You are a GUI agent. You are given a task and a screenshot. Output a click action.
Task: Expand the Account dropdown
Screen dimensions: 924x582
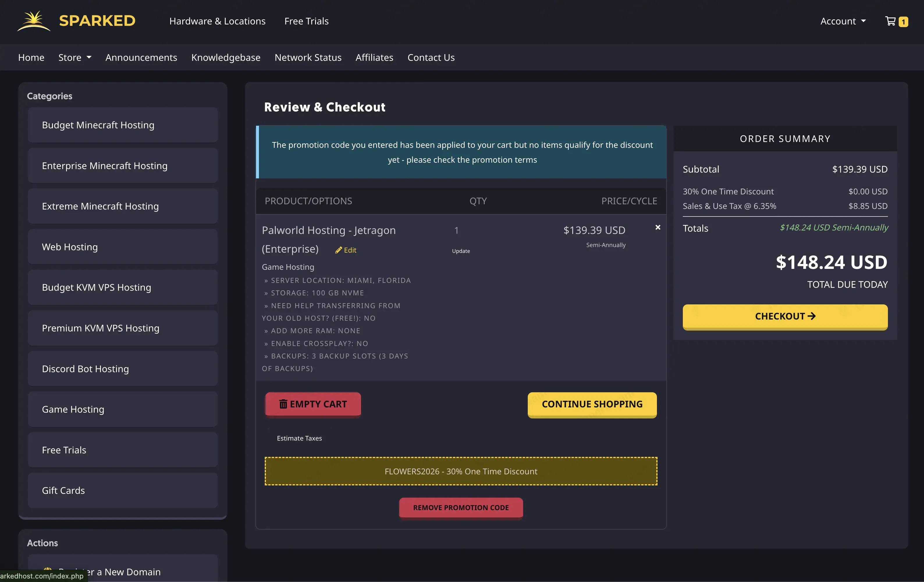click(843, 21)
